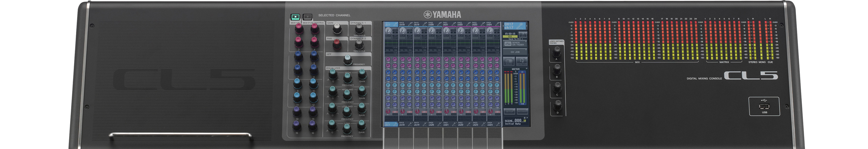Touch the Mix send knob 12
Viewport: 868px width, 149px height.
point(313,97)
